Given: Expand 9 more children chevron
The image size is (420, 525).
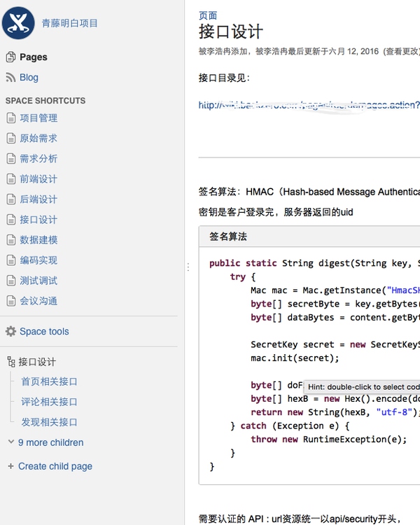Looking at the screenshot, I should pos(11,442).
